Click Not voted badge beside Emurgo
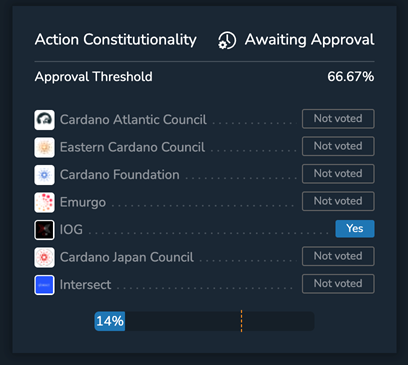 338,201
